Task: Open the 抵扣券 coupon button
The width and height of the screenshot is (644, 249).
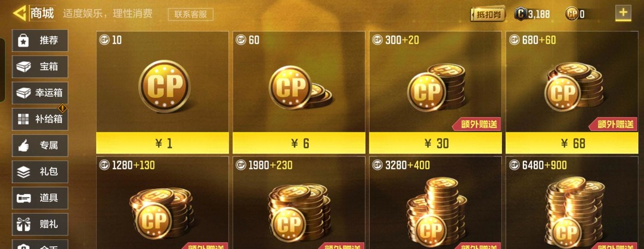Action: point(488,14)
